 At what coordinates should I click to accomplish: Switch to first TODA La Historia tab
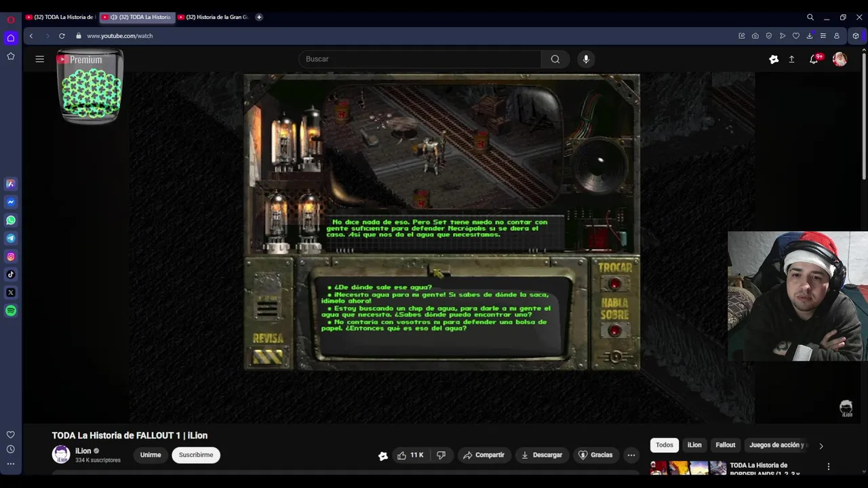tap(61, 17)
